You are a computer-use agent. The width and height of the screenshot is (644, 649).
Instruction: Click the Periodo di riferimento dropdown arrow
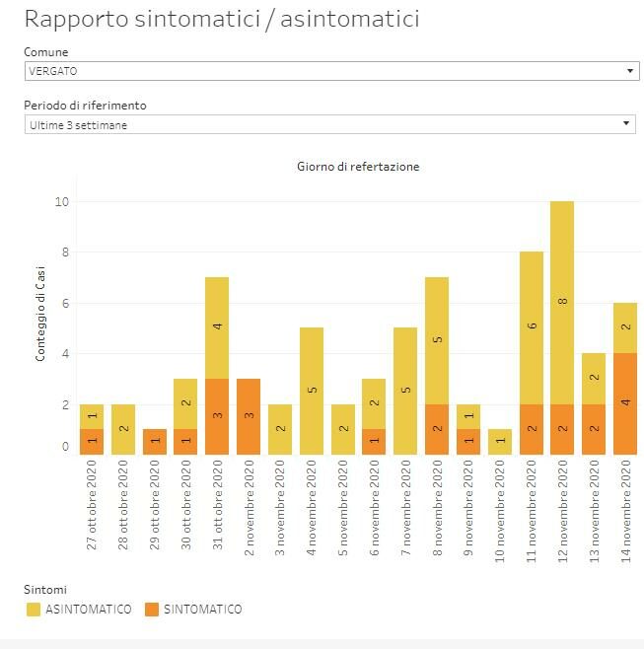[627, 124]
